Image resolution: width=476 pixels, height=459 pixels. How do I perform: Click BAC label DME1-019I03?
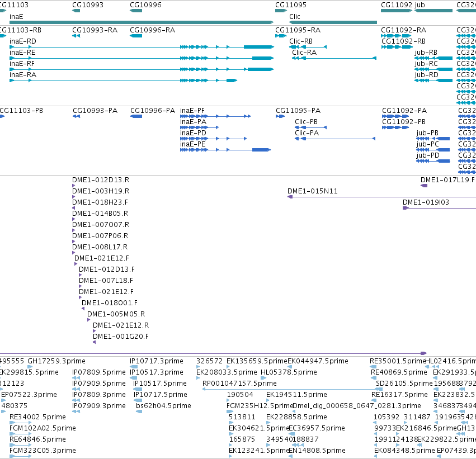[x=426, y=202]
